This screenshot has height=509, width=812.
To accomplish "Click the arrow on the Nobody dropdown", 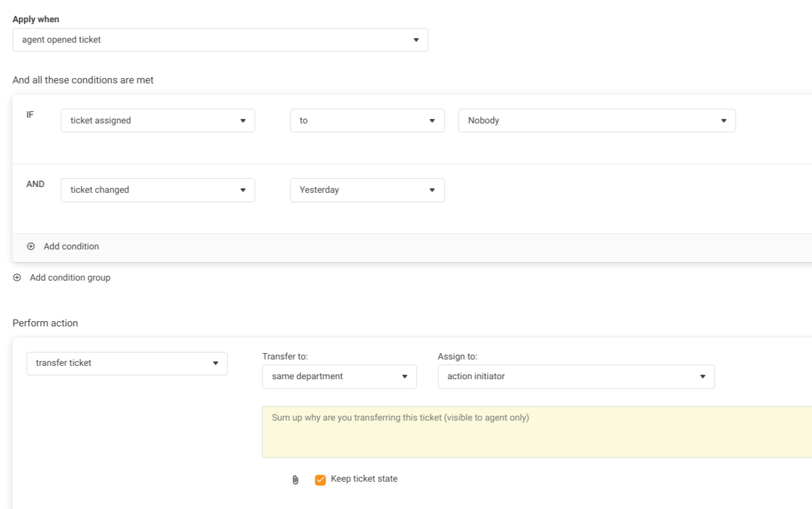I will pos(723,121).
